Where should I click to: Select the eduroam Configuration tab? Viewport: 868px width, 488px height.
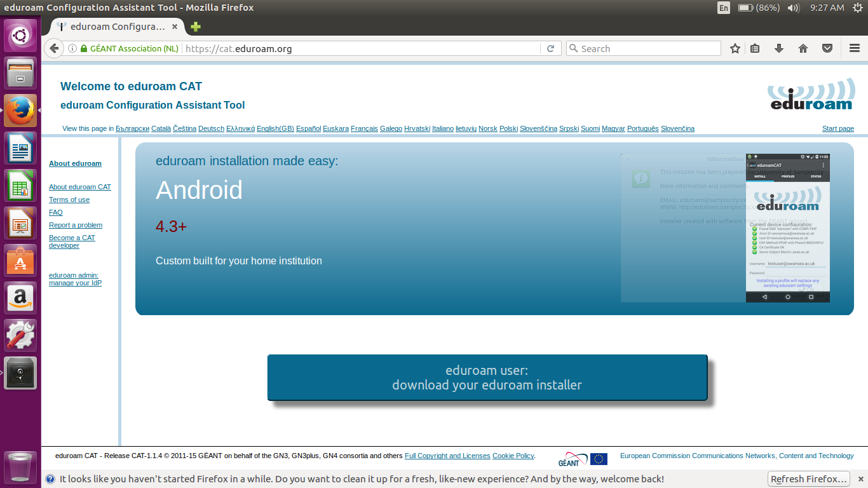pos(114,27)
